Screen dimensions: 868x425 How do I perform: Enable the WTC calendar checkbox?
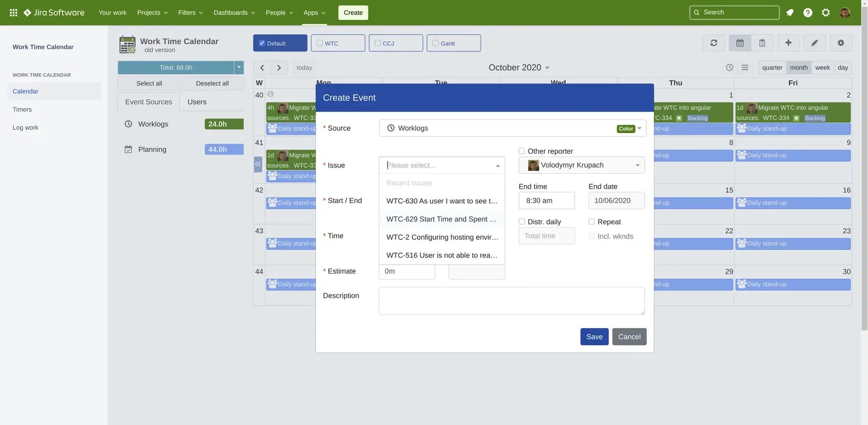pos(318,42)
